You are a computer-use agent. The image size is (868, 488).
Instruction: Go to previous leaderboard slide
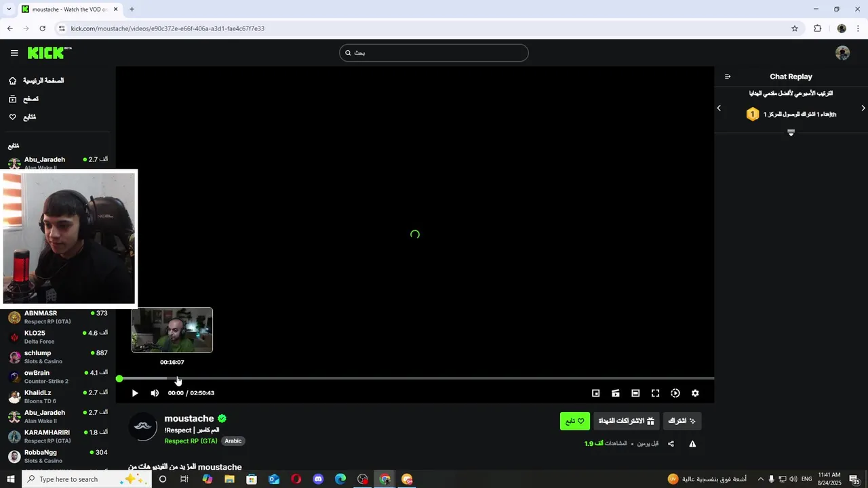[719, 108]
